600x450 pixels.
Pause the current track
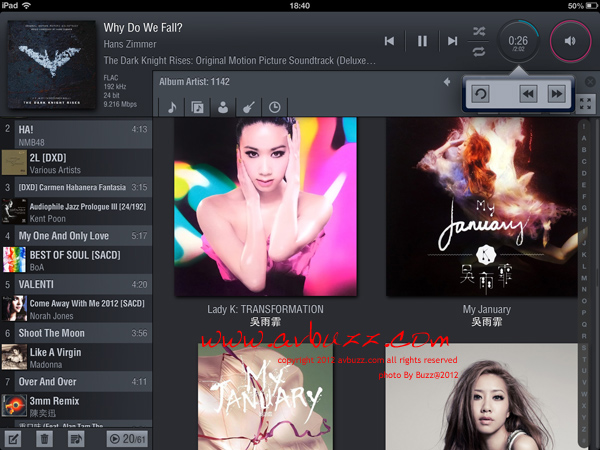tap(422, 41)
